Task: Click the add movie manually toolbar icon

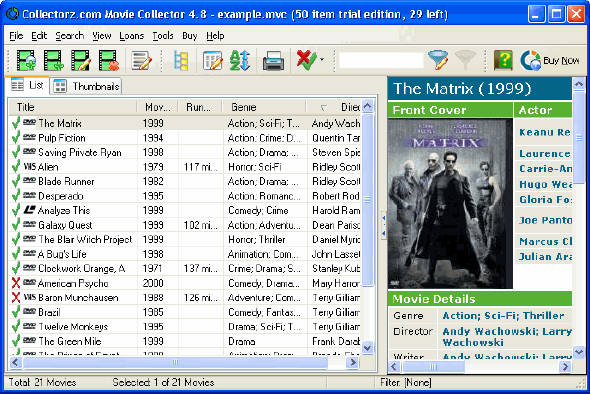Action: (x=53, y=60)
